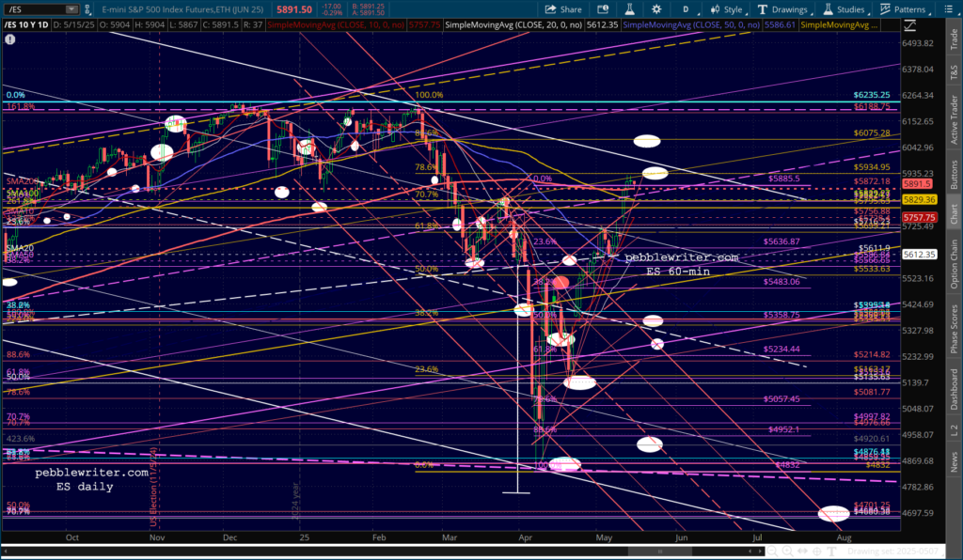Click the truncated yellow SimpleMovingAvg label
963x560 pixels.
click(839, 25)
